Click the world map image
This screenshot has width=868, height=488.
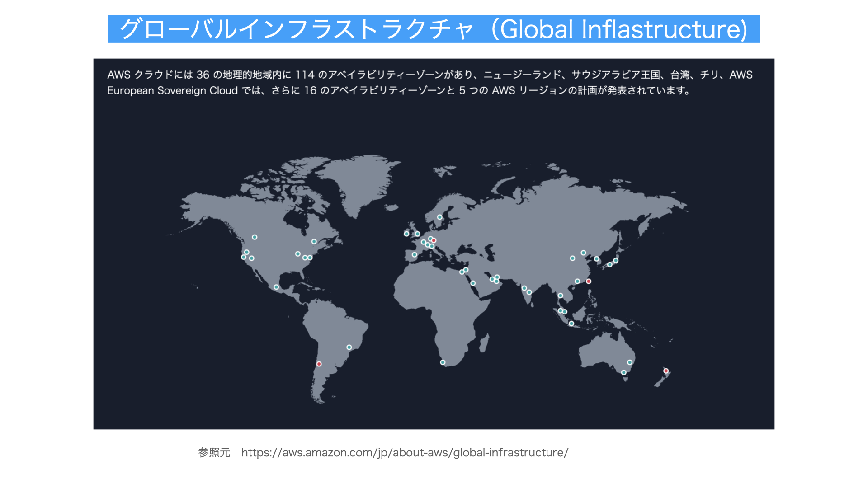coord(434,244)
